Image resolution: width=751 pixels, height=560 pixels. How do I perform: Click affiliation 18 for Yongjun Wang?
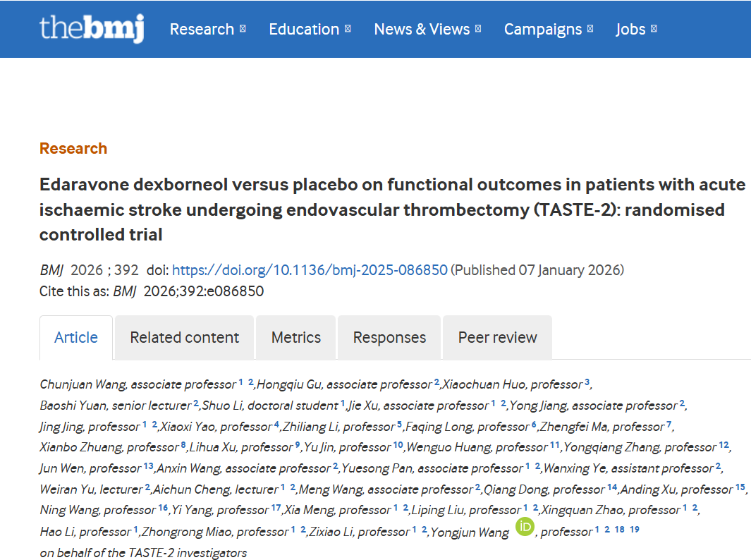[619, 529]
